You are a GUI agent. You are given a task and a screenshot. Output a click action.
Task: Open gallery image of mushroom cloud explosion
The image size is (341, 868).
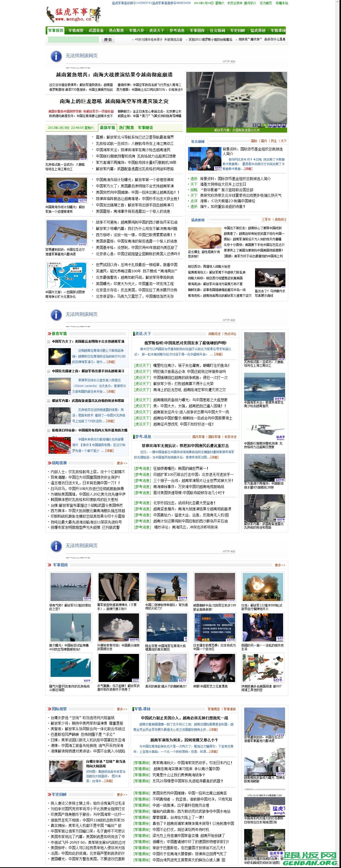click(x=119, y=627)
